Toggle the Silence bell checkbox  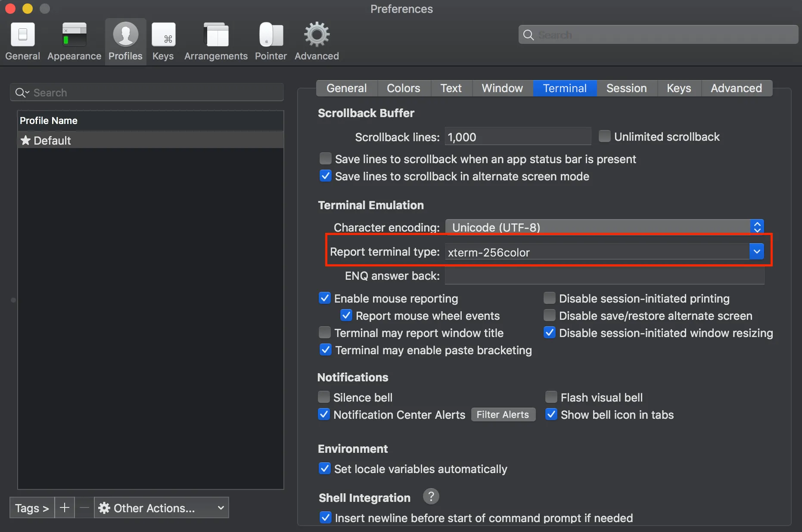pyautogui.click(x=324, y=397)
